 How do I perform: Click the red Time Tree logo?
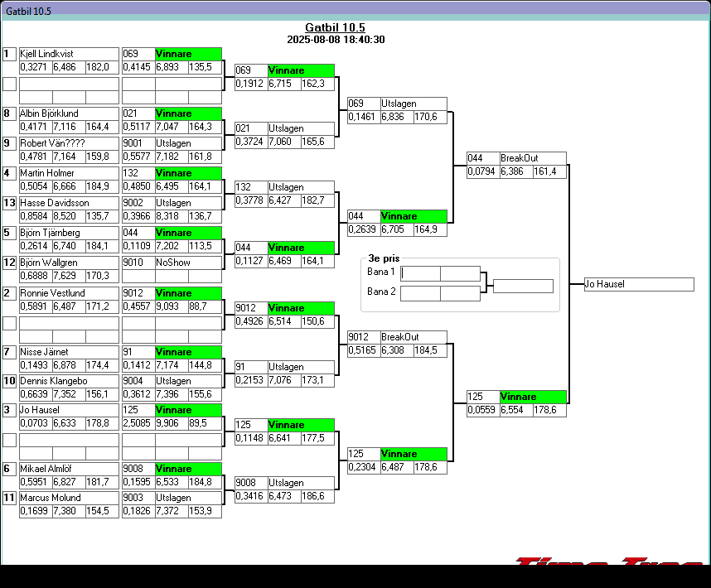coord(609,561)
